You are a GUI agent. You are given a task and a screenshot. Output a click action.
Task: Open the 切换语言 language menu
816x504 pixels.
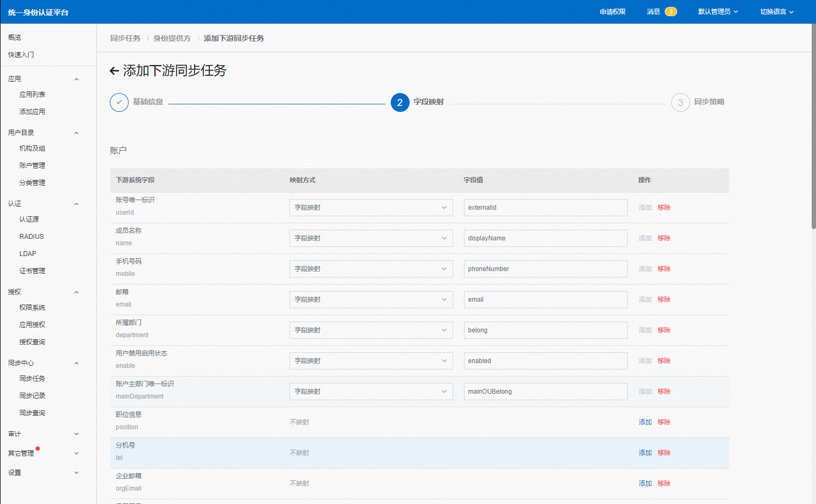[776, 12]
